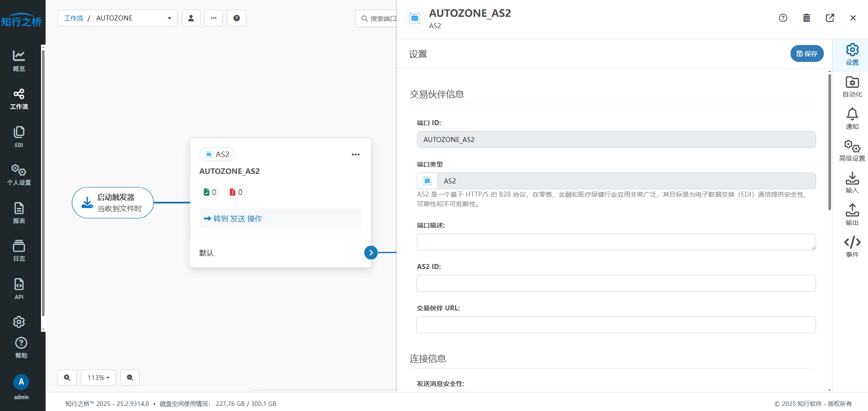
Task: Open the EDI section in sidebar
Action: (x=19, y=137)
